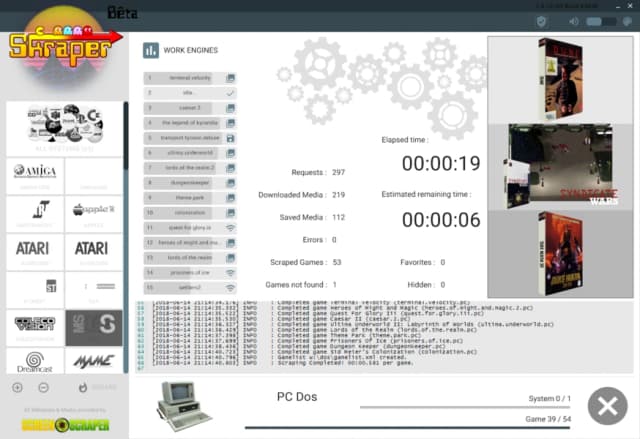640x439 pixels.
Task: Click the 'Scraped Games : 53' statistic
Action: coord(305,262)
